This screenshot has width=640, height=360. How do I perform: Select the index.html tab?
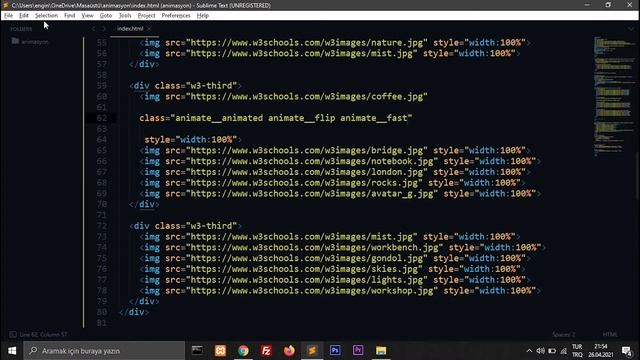(130, 29)
